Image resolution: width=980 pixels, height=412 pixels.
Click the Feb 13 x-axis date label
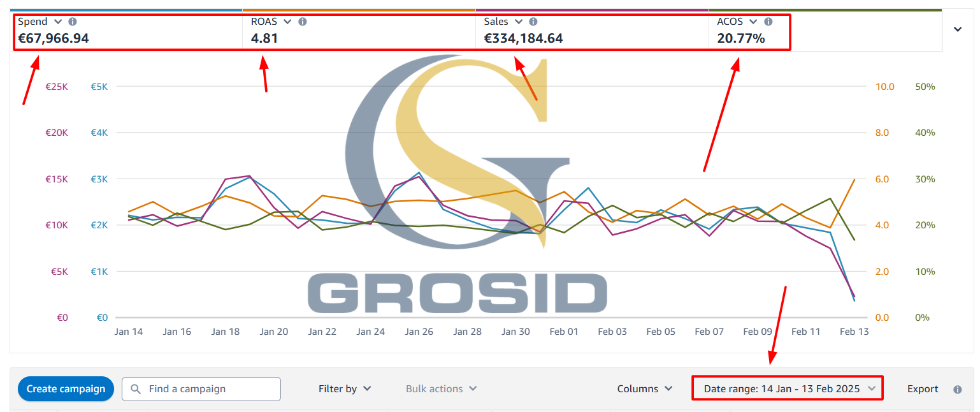click(854, 332)
